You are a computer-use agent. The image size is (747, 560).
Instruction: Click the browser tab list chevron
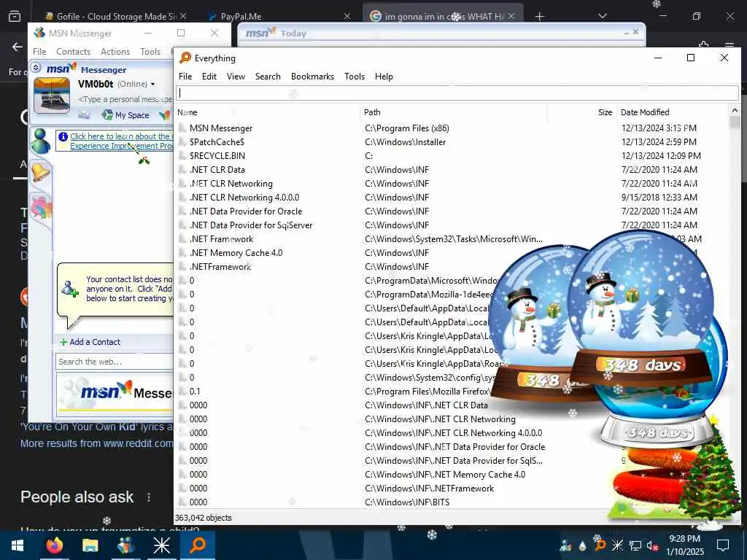[602, 16]
